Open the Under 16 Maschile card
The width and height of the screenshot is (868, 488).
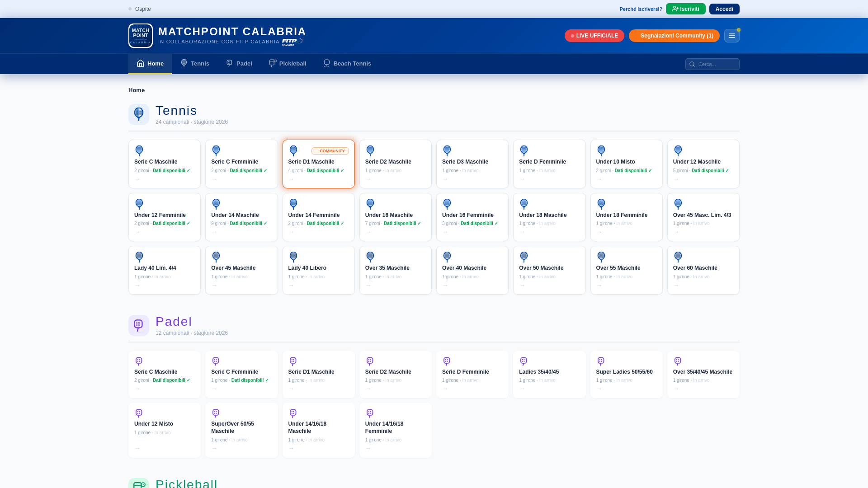[x=396, y=217]
